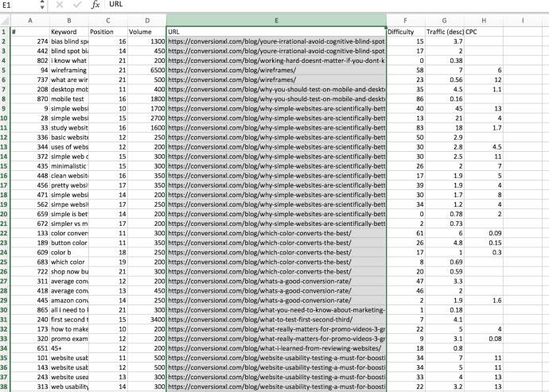This screenshot has width=549, height=392.
Task: Click keyword cell 'color b'
Action: coord(69,252)
